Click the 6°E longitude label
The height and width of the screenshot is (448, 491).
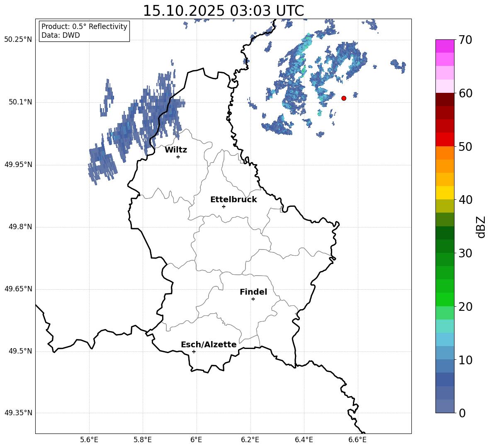[x=196, y=440]
